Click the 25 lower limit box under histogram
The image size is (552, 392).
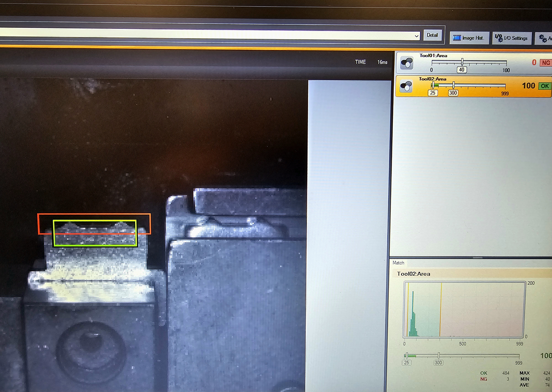[407, 363]
